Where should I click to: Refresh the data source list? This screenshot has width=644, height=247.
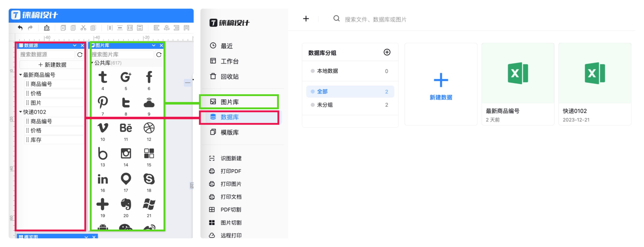[x=80, y=54]
